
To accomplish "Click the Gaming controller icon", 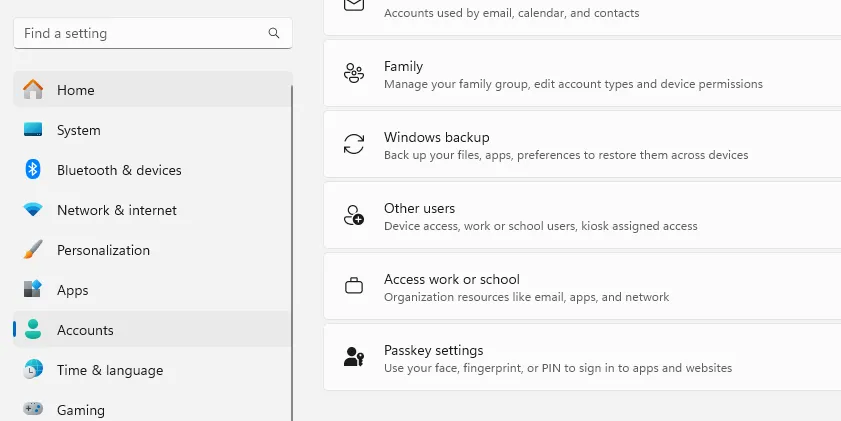I will tap(33, 410).
